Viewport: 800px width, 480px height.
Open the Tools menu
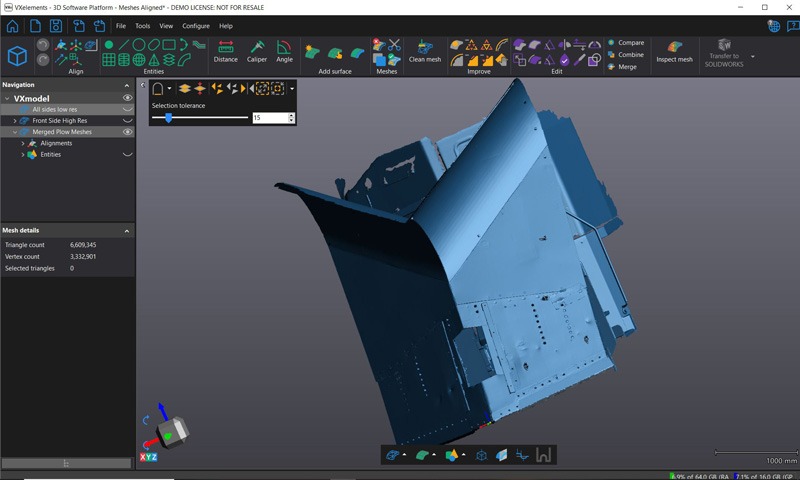pyautogui.click(x=143, y=26)
